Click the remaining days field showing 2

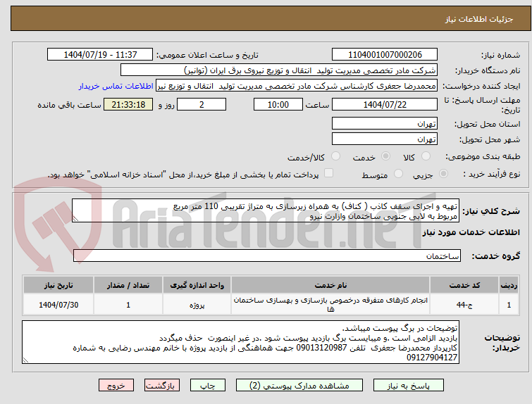tap(202, 104)
